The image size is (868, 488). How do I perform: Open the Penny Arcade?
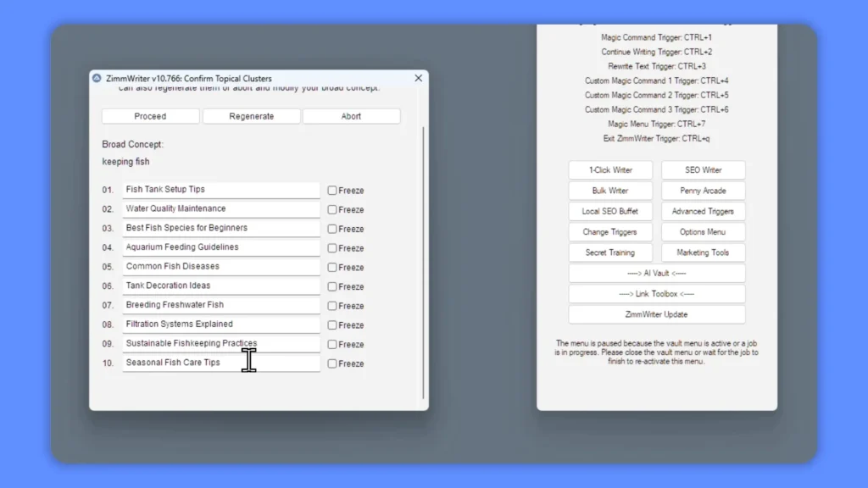click(x=703, y=190)
